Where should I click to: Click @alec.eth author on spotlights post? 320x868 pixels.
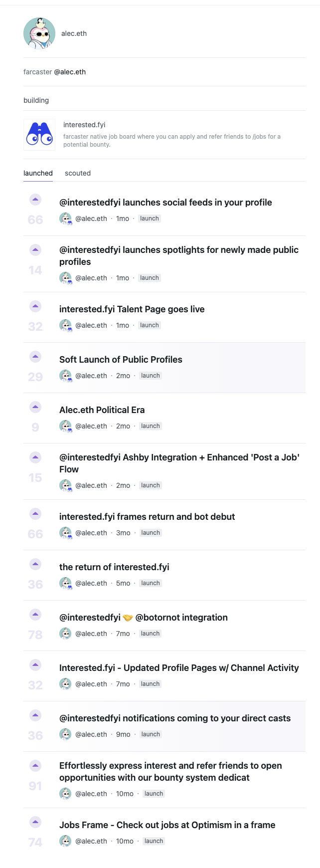click(91, 278)
